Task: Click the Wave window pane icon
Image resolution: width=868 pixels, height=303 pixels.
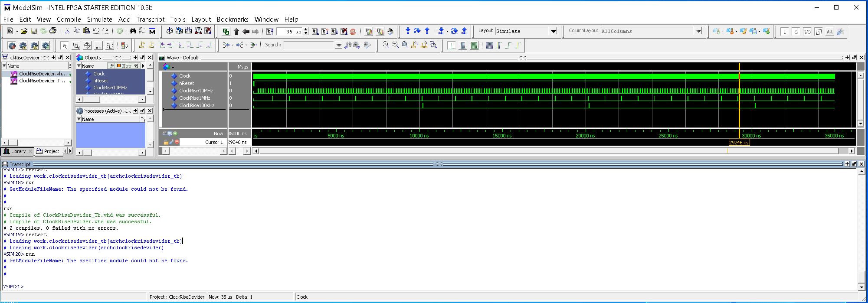Action: click(162, 58)
